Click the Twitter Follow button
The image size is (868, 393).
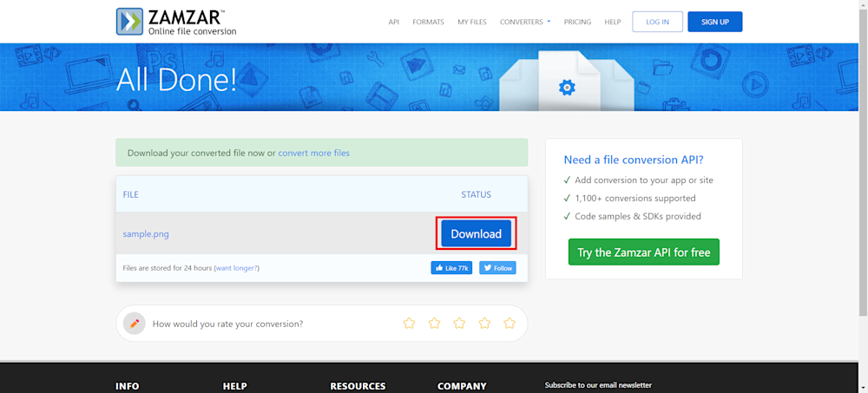[x=497, y=268]
